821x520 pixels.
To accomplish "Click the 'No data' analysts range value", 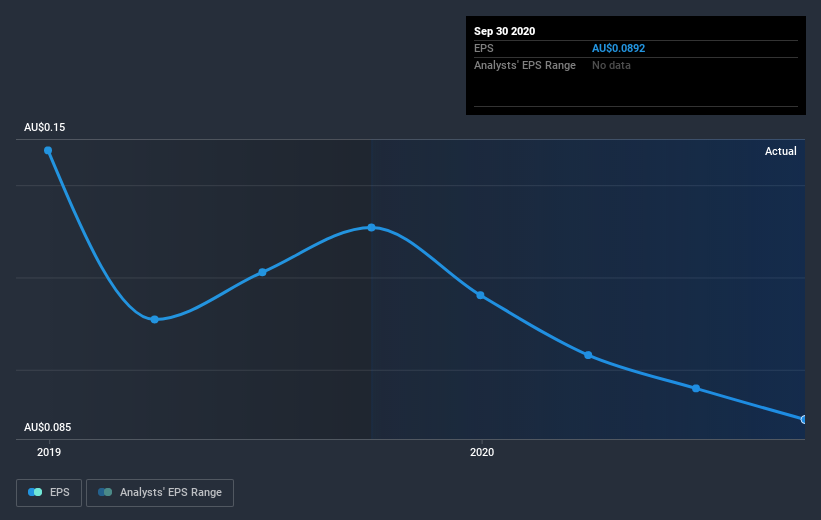I will (x=611, y=65).
